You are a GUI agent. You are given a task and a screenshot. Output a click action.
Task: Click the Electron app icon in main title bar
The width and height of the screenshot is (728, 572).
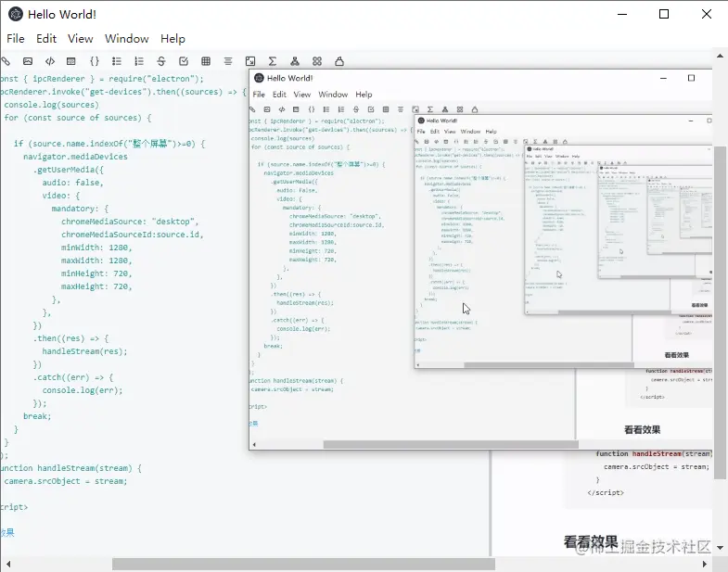point(16,15)
